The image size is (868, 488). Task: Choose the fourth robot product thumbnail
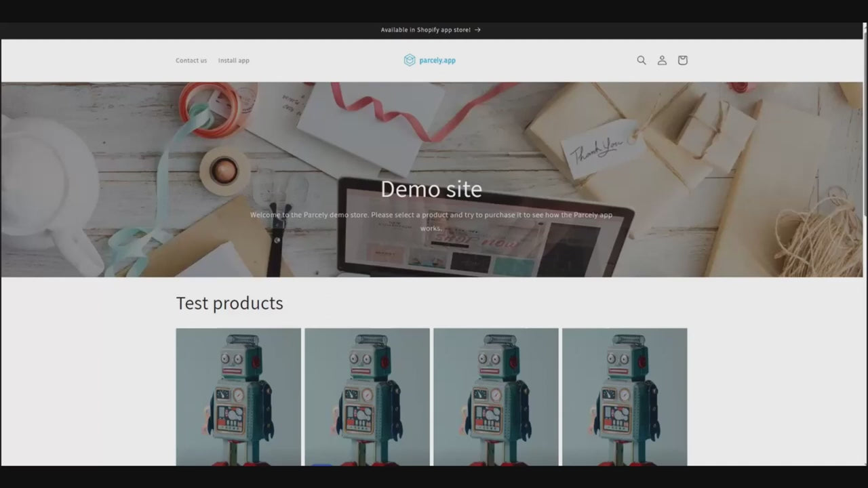(625, 396)
